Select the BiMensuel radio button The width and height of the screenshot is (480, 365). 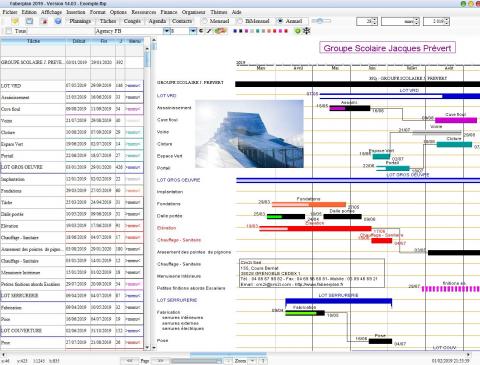point(240,21)
